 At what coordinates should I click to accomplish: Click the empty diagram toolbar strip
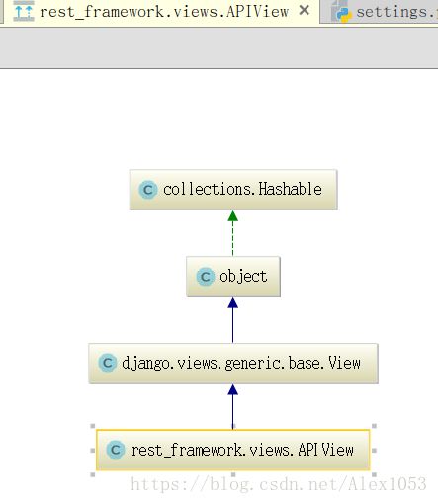point(219,48)
